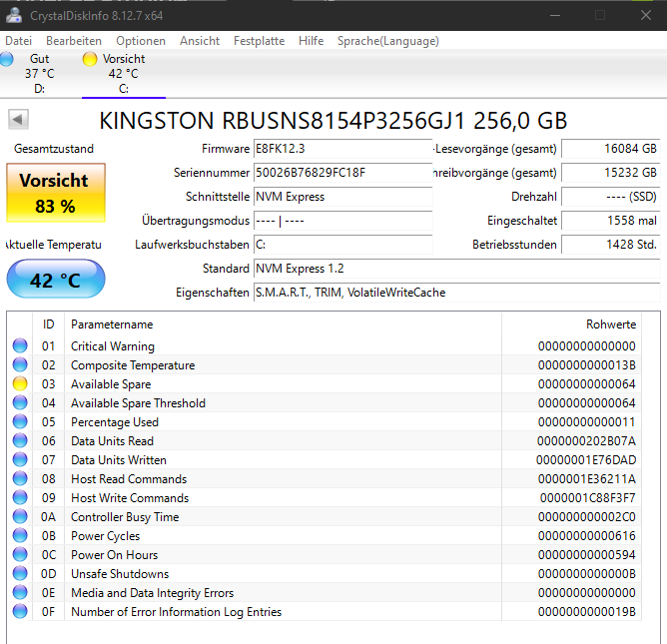The height and width of the screenshot is (644, 667).
Task: Click status orb for Host Read Commands
Action: tap(20, 478)
